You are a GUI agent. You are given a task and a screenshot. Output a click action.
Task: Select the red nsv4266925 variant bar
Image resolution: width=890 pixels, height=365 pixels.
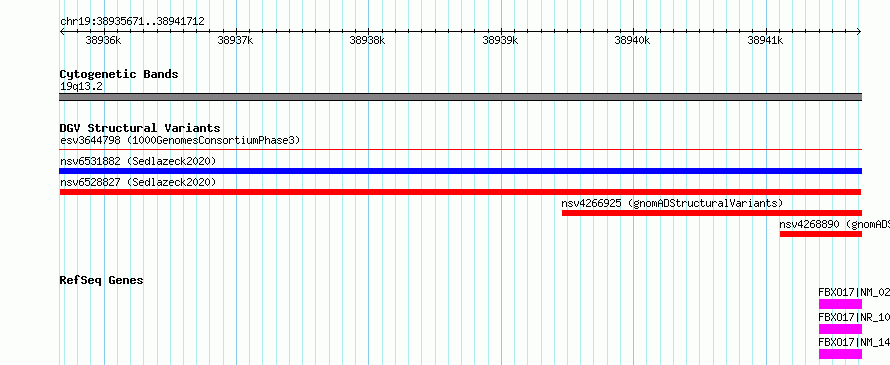pyautogui.click(x=712, y=213)
